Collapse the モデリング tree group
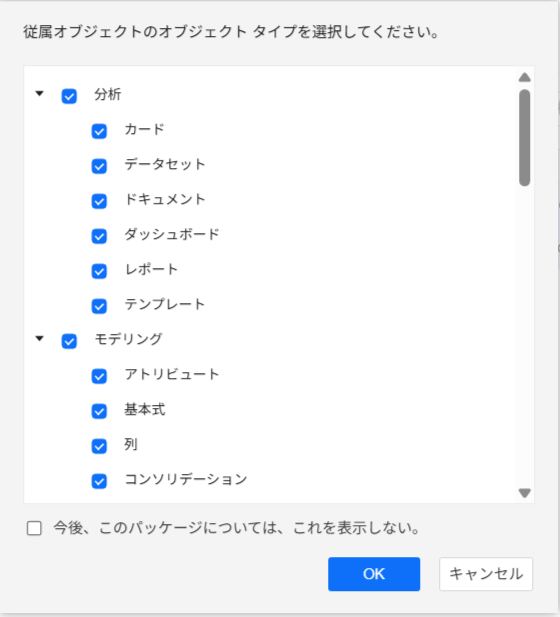 (x=39, y=338)
